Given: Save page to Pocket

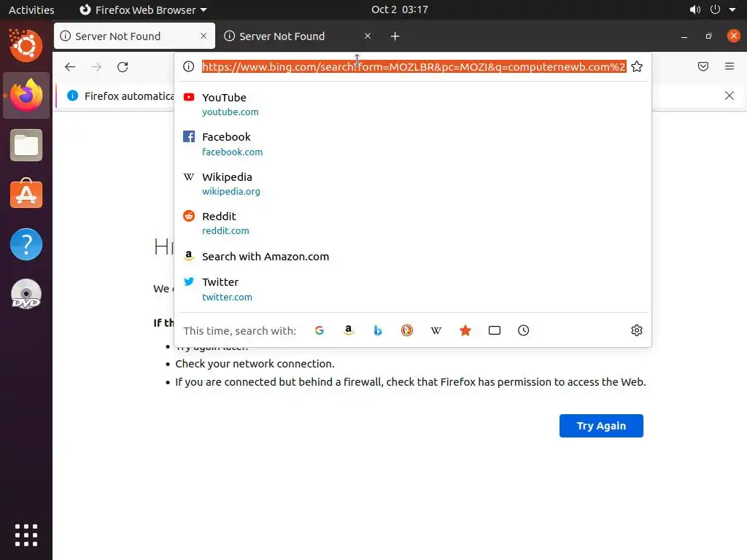Looking at the screenshot, I should point(703,66).
